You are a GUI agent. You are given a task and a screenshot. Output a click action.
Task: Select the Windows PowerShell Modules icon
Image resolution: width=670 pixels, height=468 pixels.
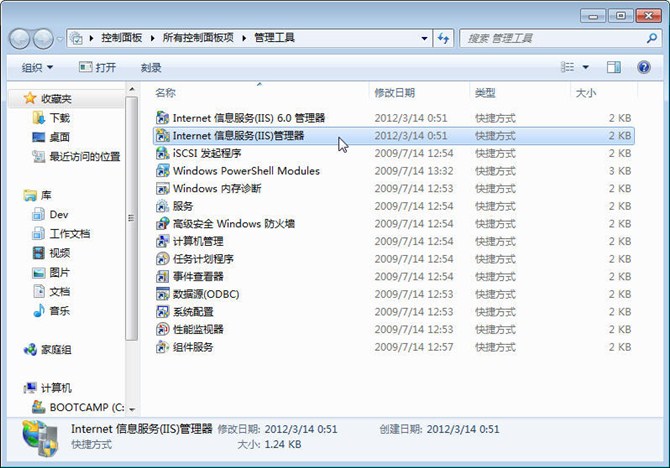[162, 171]
